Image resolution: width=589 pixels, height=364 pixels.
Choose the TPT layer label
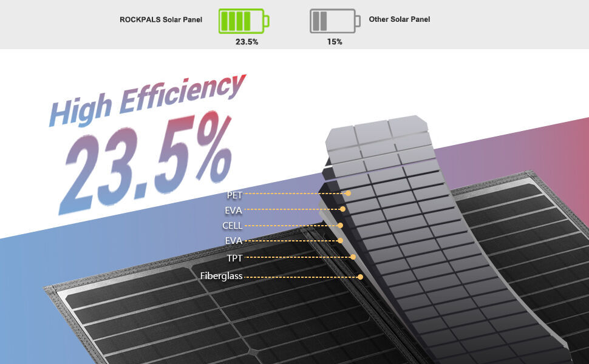234,258
